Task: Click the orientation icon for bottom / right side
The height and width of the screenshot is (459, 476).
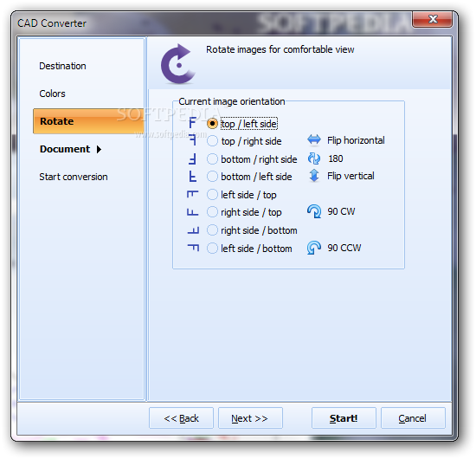Action: pos(192,158)
